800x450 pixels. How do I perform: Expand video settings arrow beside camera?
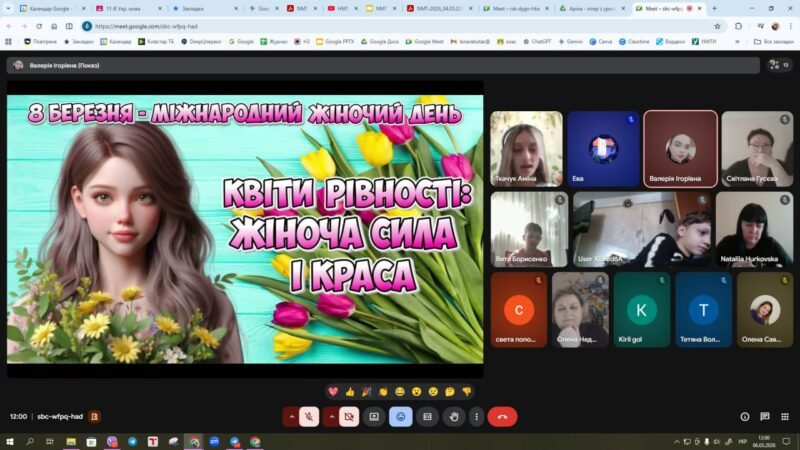pos(331,416)
